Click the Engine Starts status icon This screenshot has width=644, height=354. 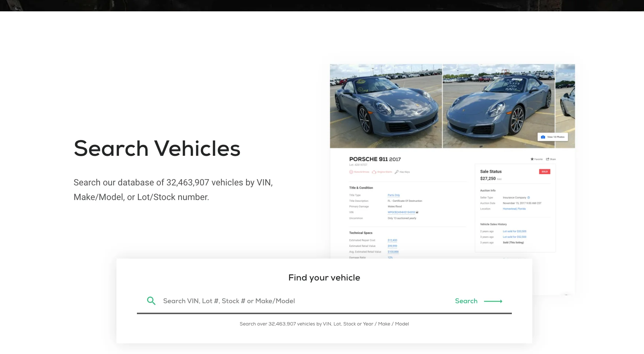click(x=375, y=172)
